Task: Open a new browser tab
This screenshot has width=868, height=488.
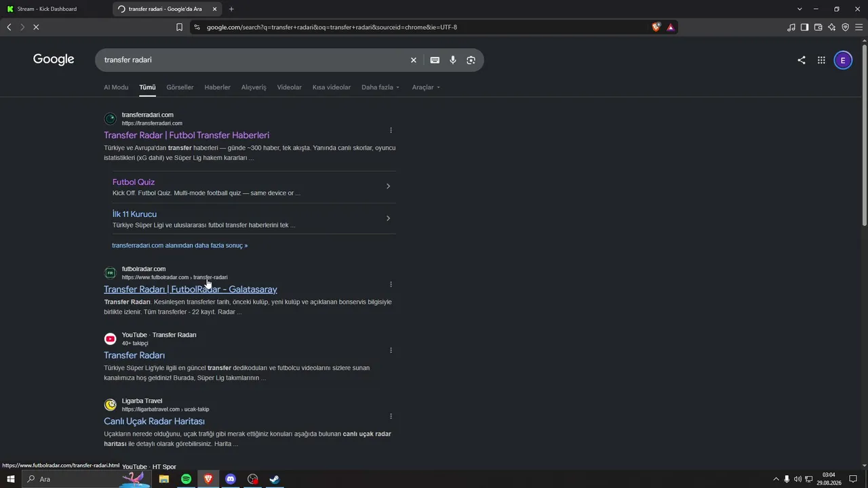Action: point(231,9)
